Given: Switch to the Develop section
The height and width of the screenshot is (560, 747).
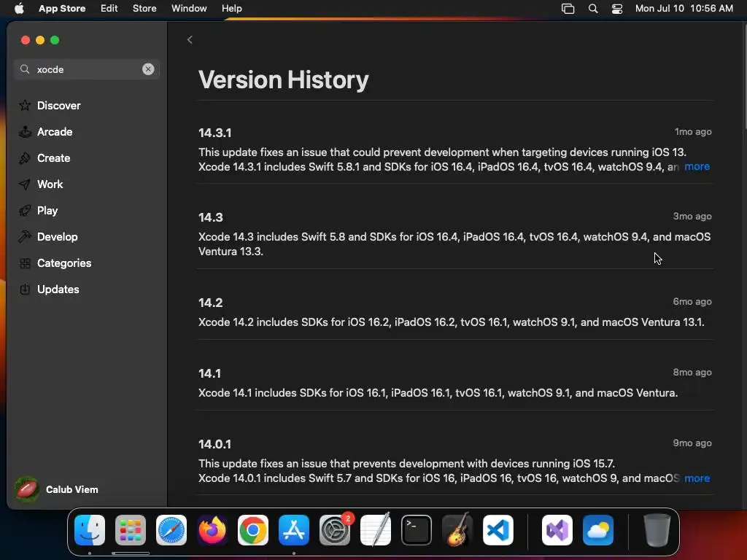Looking at the screenshot, I should point(57,237).
